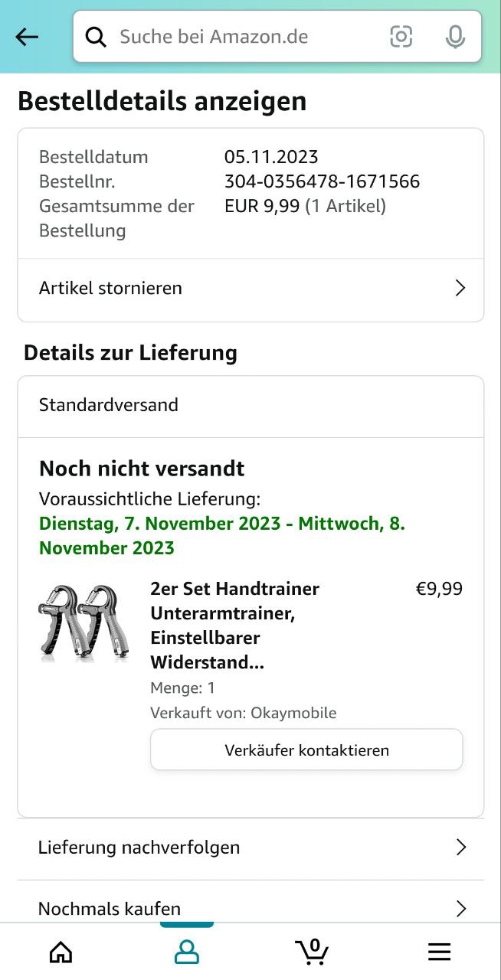Expand the Nochmals kaufen chevron
The width and height of the screenshot is (501, 980).
[x=460, y=908]
